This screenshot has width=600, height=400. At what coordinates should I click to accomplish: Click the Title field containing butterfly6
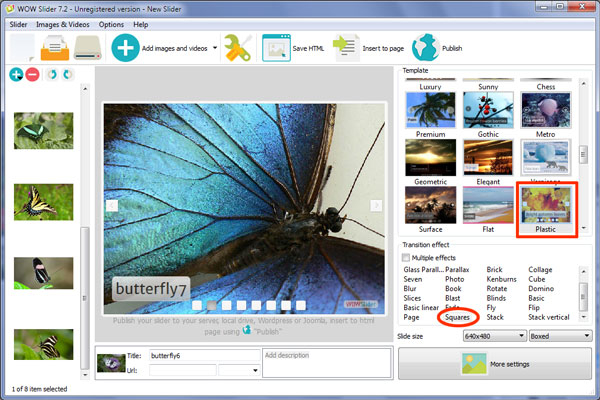204,356
